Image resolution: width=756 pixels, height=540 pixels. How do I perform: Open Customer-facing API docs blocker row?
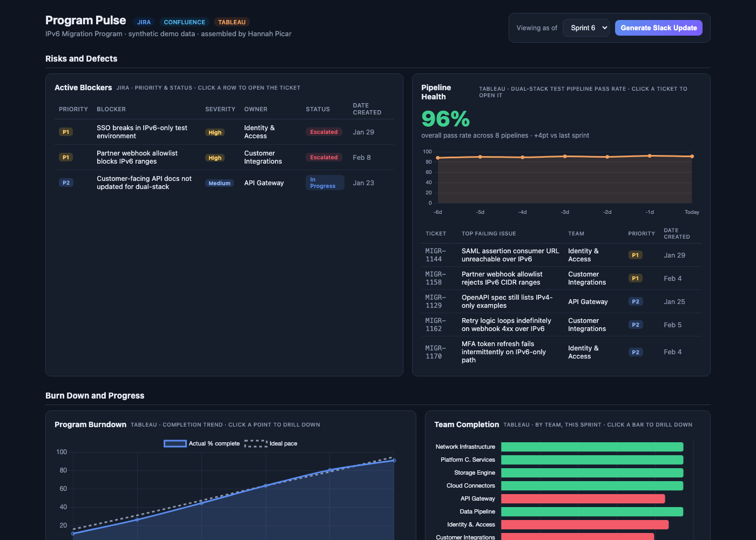click(x=225, y=183)
